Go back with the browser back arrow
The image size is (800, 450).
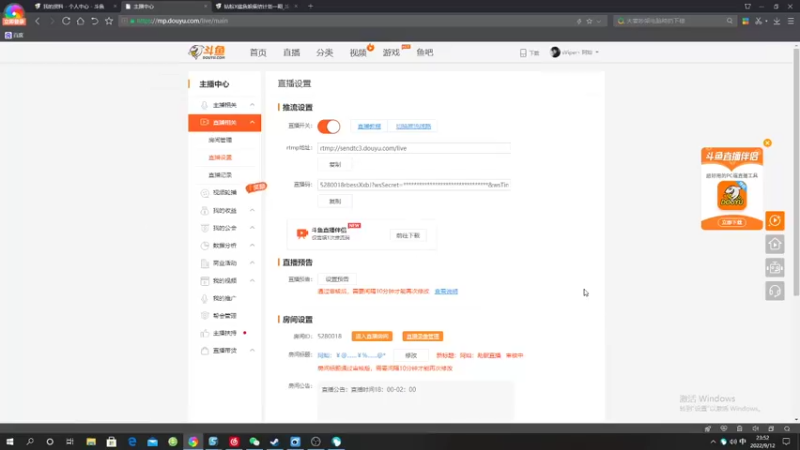37,21
